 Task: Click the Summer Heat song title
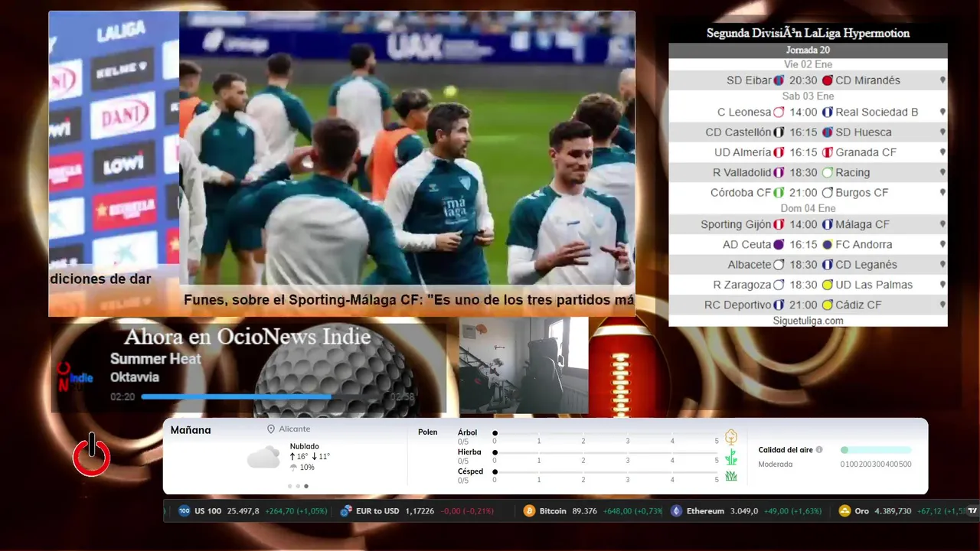point(155,359)
